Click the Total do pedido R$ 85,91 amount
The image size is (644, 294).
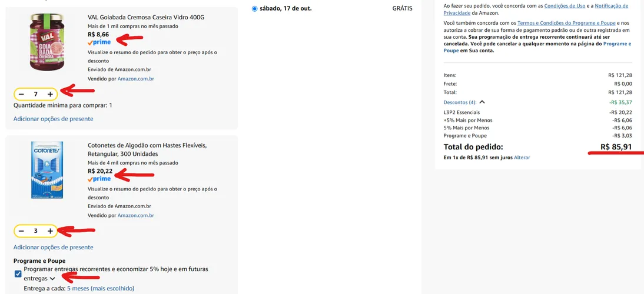[x=616, y=147]
